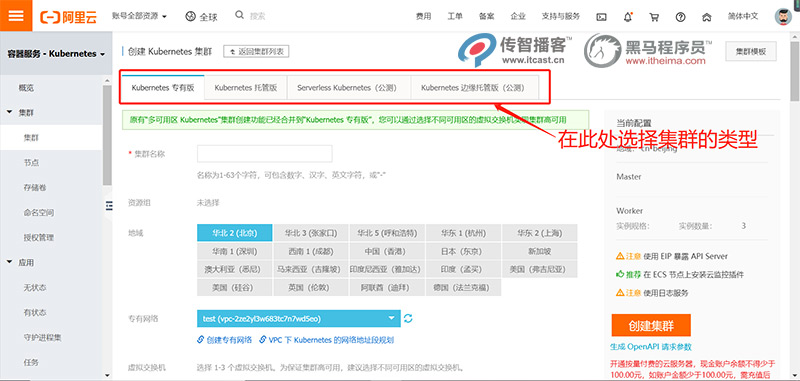
Task: Select region 华北 3 (张家口)
Action: point(311,233)
